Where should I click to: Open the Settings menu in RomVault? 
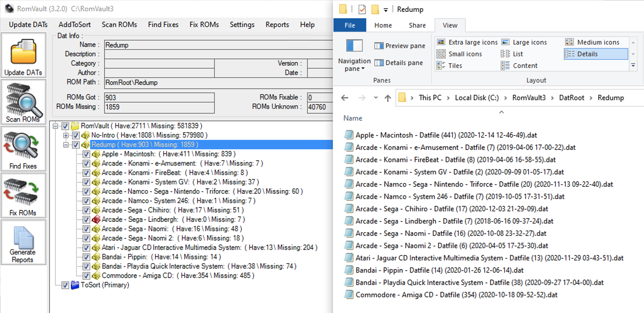tap(242, 25)
